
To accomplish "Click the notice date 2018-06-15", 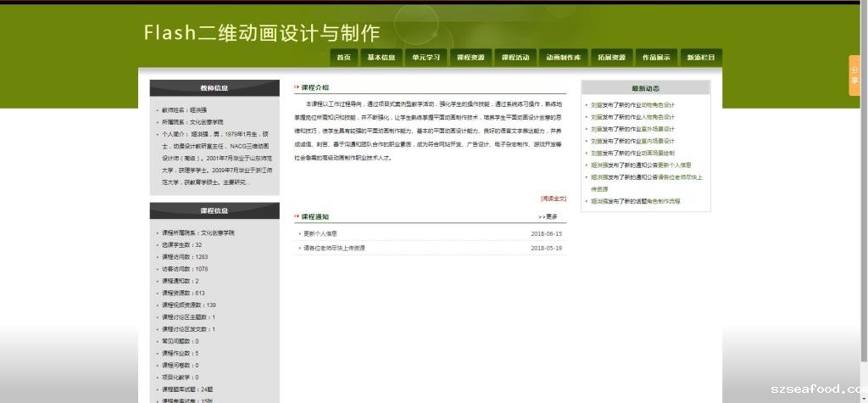I will tap(547, 234).
